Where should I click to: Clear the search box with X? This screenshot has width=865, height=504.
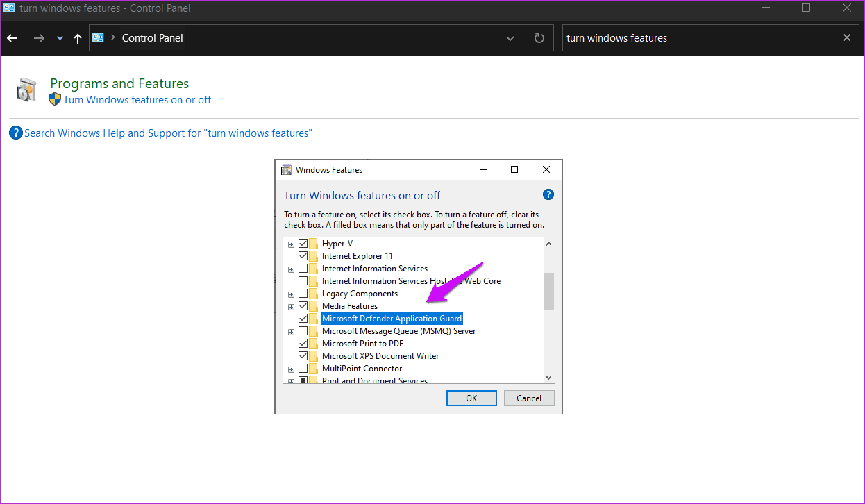(x=847, y=38)
